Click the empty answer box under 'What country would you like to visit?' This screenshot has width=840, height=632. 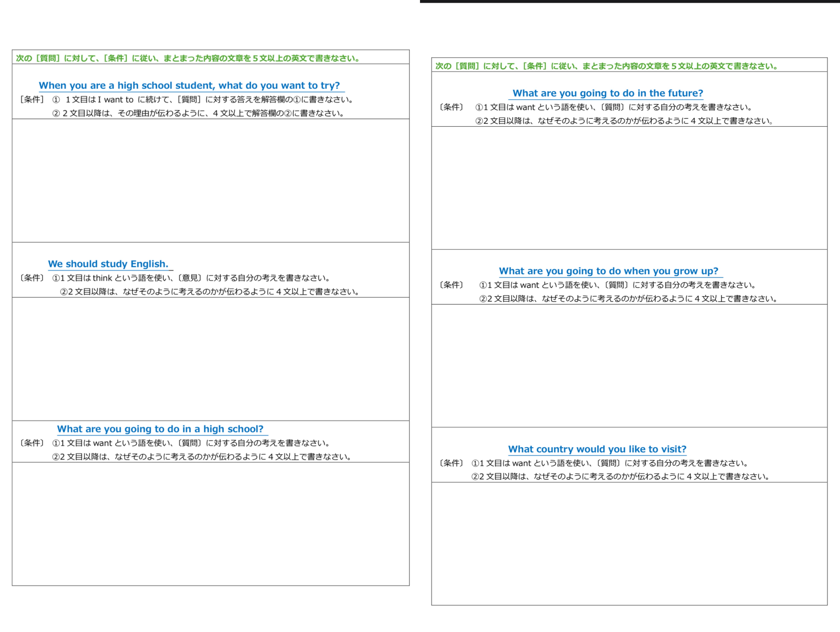point(629,543)
